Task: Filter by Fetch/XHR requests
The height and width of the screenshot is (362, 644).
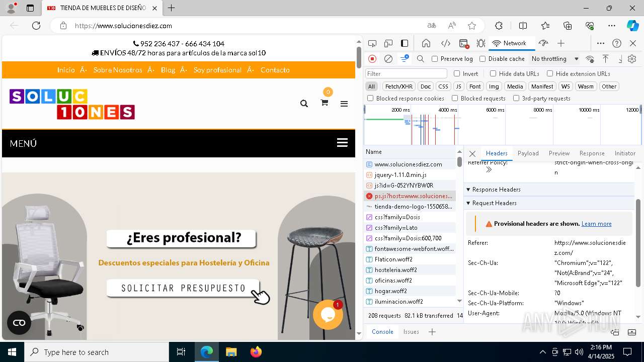Action: (399, 86)
